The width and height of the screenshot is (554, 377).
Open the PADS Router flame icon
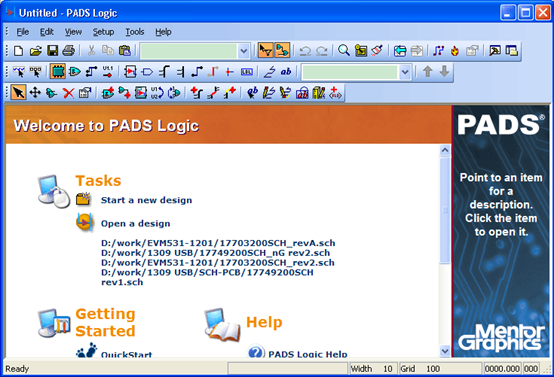[455, 51]
